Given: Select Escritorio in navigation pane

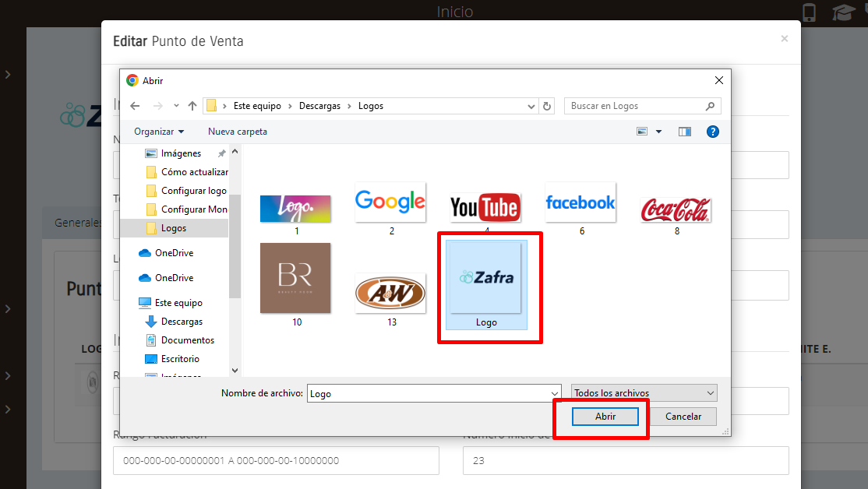Looking at the screenshot, I should pos(172,359).
